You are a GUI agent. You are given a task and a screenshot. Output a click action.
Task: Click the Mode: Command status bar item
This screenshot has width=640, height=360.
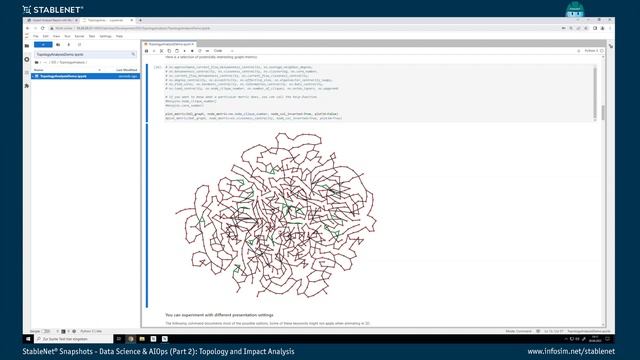(x=518, y=331)
